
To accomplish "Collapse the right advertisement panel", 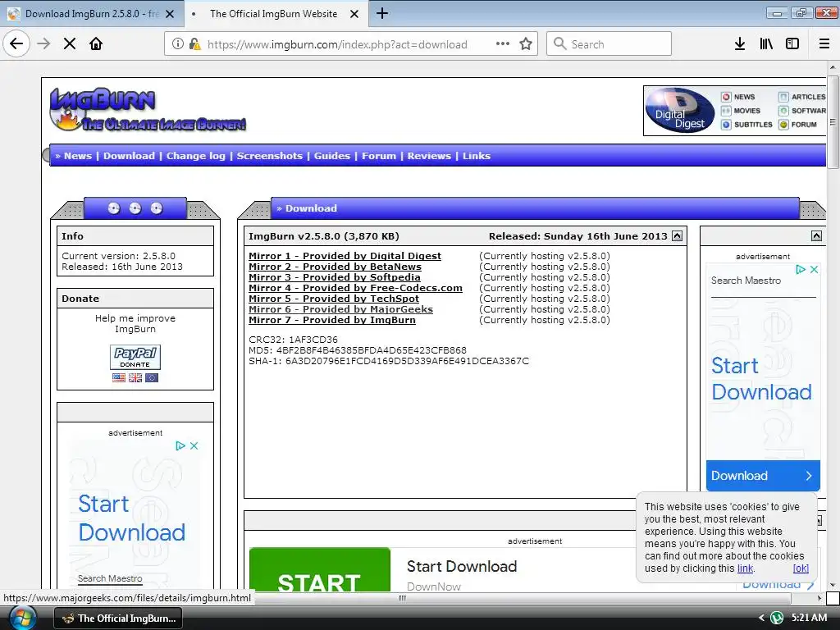I will 816,236.
